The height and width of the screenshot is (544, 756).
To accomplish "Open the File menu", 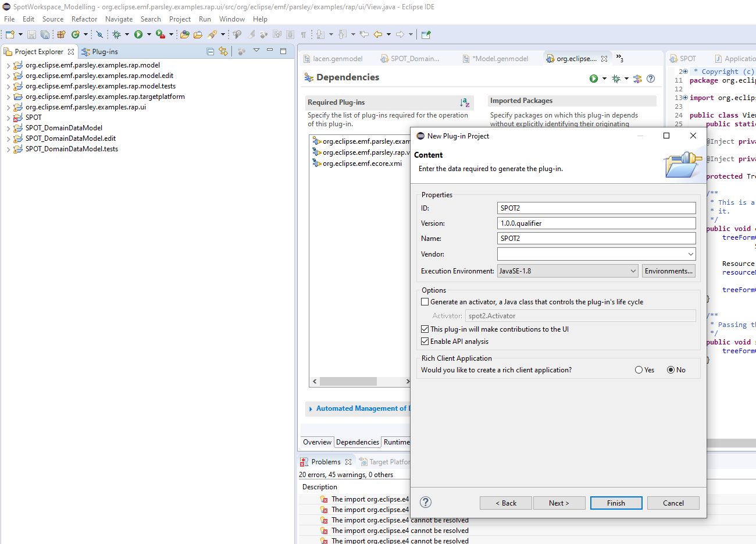I will click(9, 19).
